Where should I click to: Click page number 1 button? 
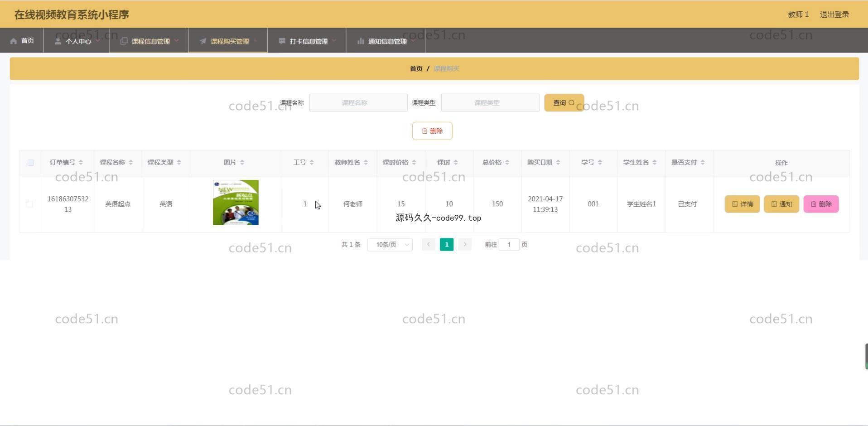(x=447, y=245)
